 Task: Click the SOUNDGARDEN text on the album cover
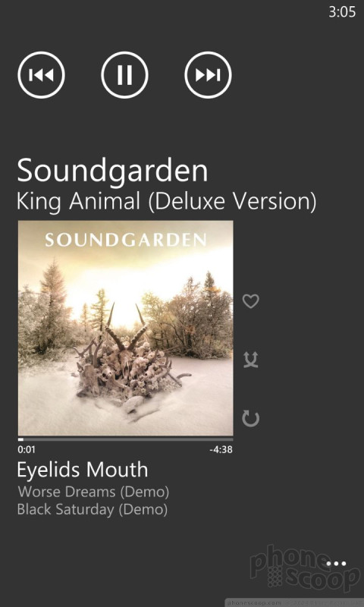[x=126, y=240]
